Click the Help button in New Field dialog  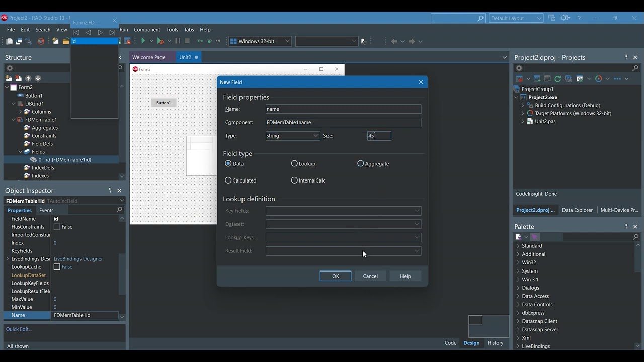[406, 276]
